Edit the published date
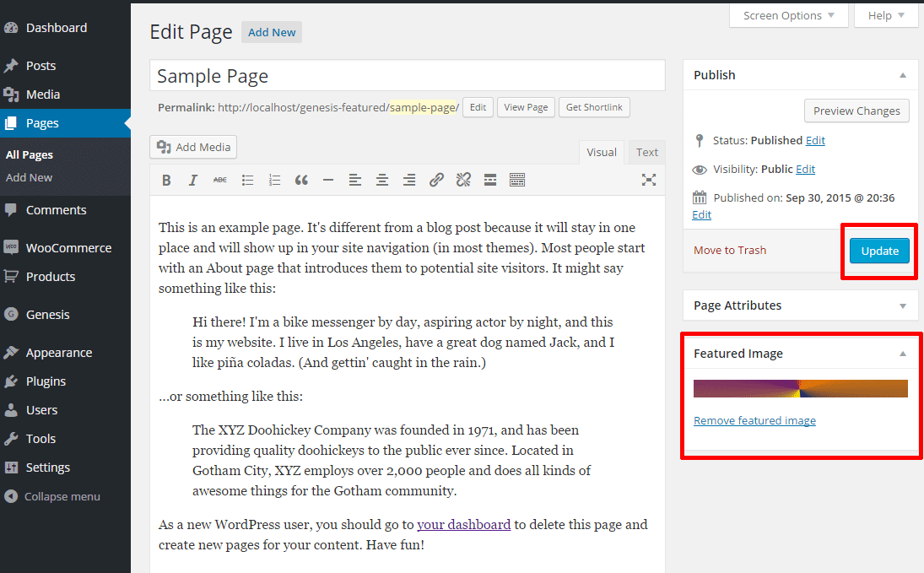The height and width of the screenshot is (573, 924). pos(701,214)
